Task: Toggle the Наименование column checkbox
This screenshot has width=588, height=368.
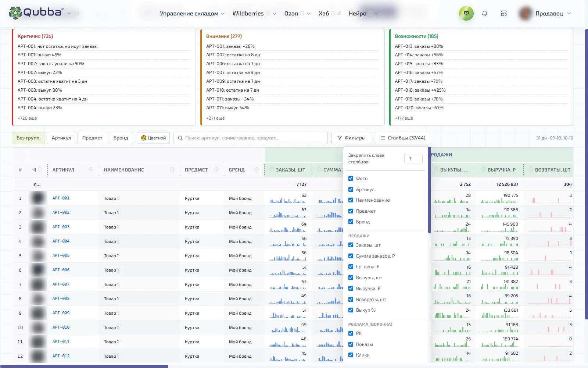Action: coord(351,200)
